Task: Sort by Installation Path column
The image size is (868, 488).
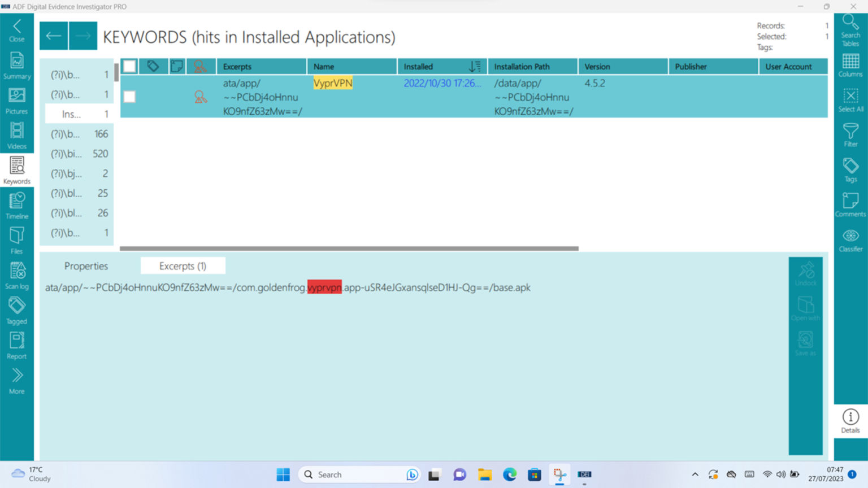Action: [x=533, y=66]
